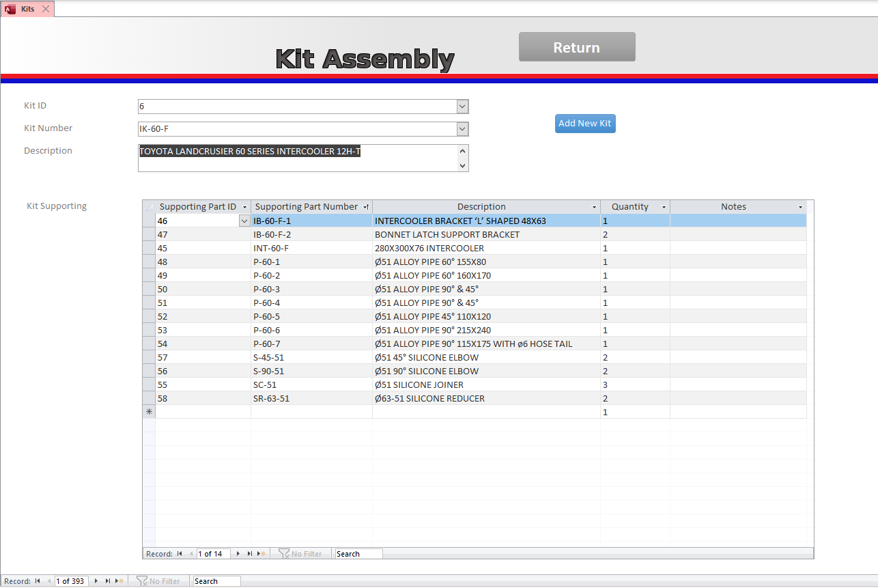Viewport: 878px width, 588px height.
Task: Create new kit record in '1 of 393' navigator
Action: [x=120, y=581]
